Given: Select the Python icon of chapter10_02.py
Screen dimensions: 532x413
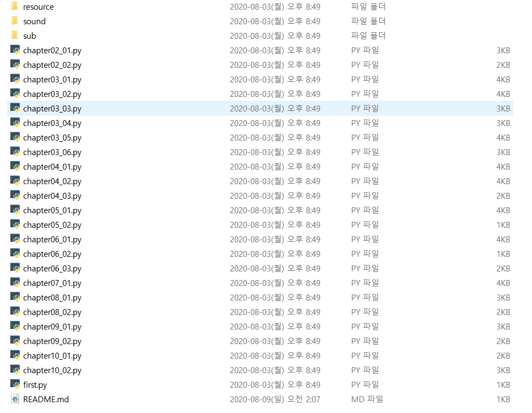Looking at the screenshot, I should pos(15,369).
